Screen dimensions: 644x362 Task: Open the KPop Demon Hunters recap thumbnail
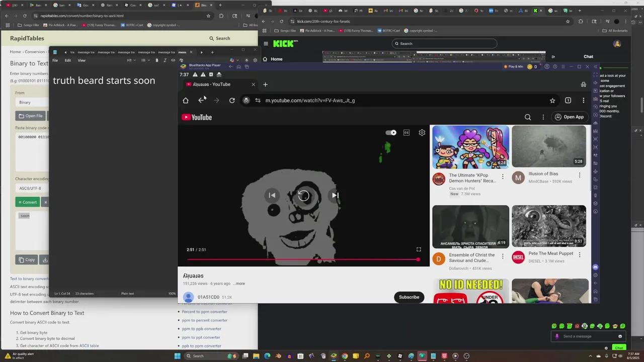[x=470, y=147]
